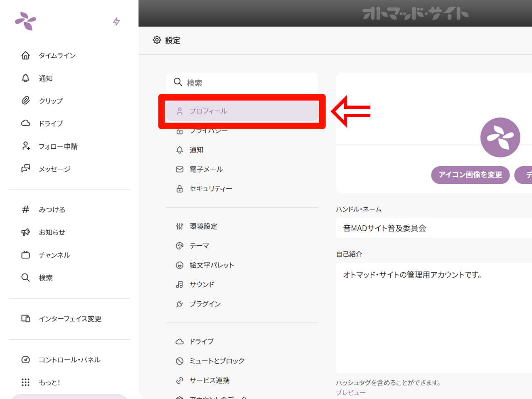532x399 pixels.
Task: Open the クリップ clips page
Action: [50, 101]
